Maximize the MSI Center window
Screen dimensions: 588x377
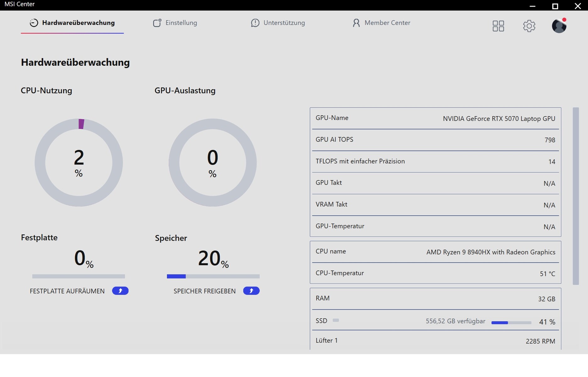tap(555, 6)
